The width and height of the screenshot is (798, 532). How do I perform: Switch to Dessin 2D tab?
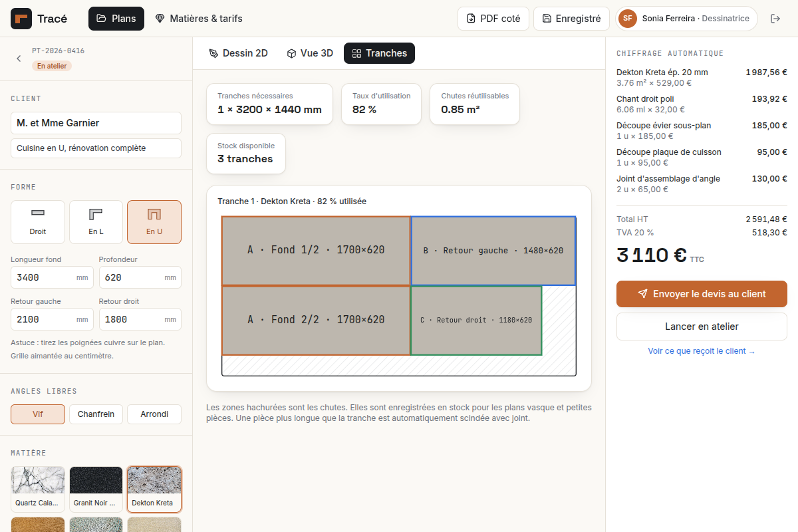pos(238,53)
